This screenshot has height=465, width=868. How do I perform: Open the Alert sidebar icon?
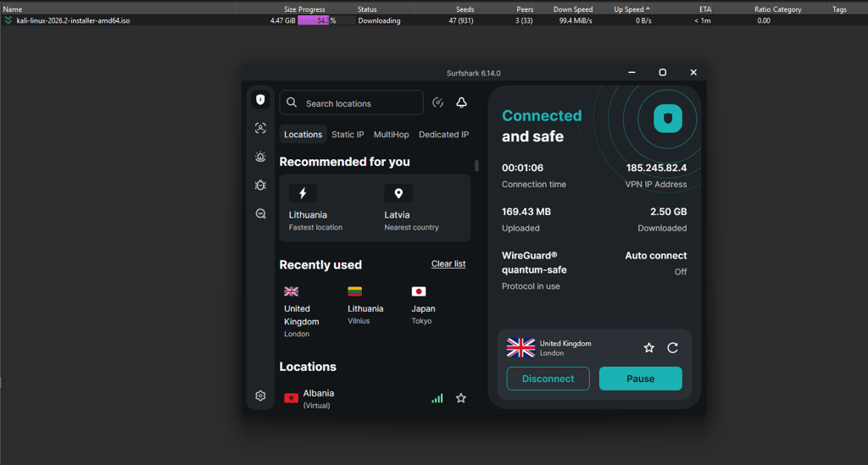click(260, 157)
